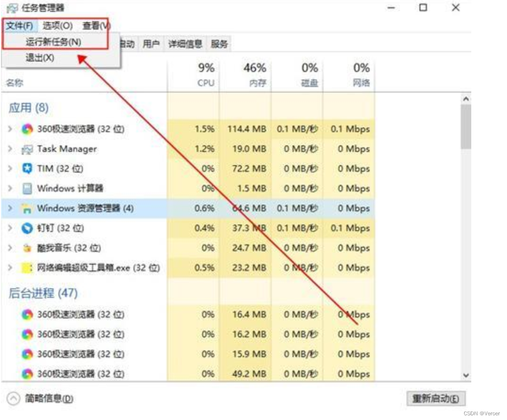Select the Windows 资源管理器 (4) row name
Viewport: 507px width, 420px height.
pos(86,208)
